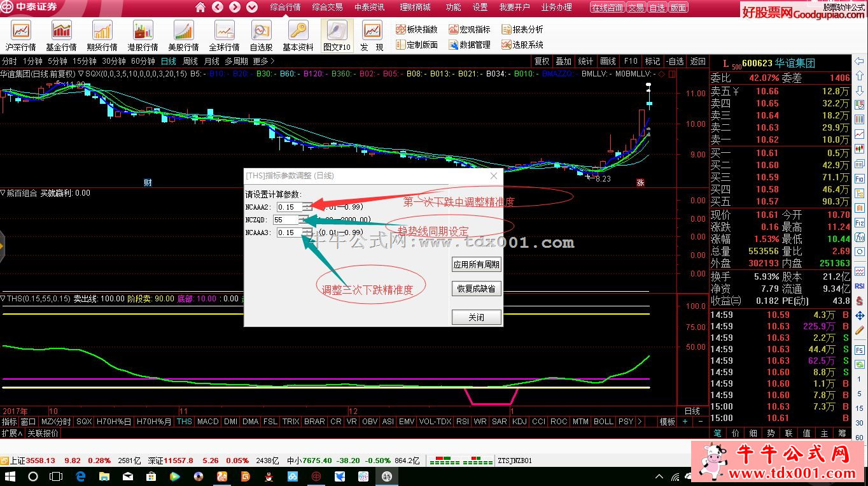Open the 设置 menu

480,8
